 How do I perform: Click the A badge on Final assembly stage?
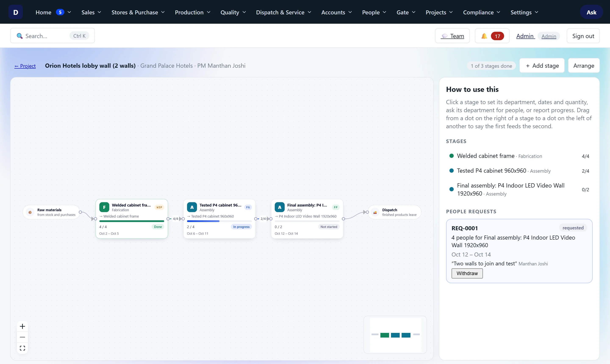tap(280, 207)
